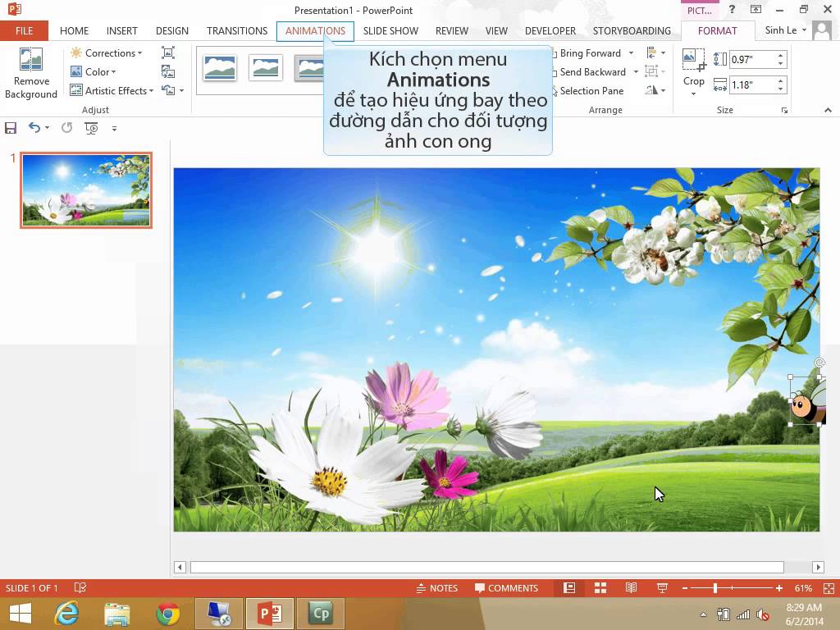Click the PowerPoint Help question mark
840x630 pixels.
732,9
